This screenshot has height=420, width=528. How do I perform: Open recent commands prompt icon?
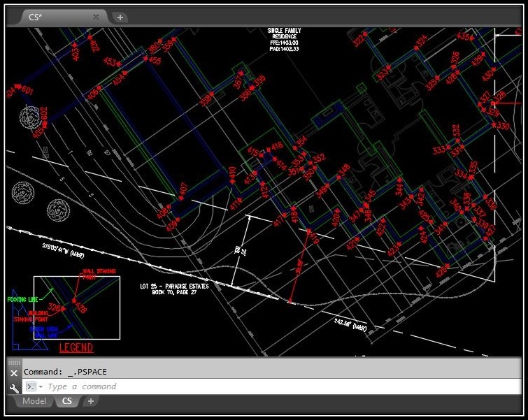(31, 386)
